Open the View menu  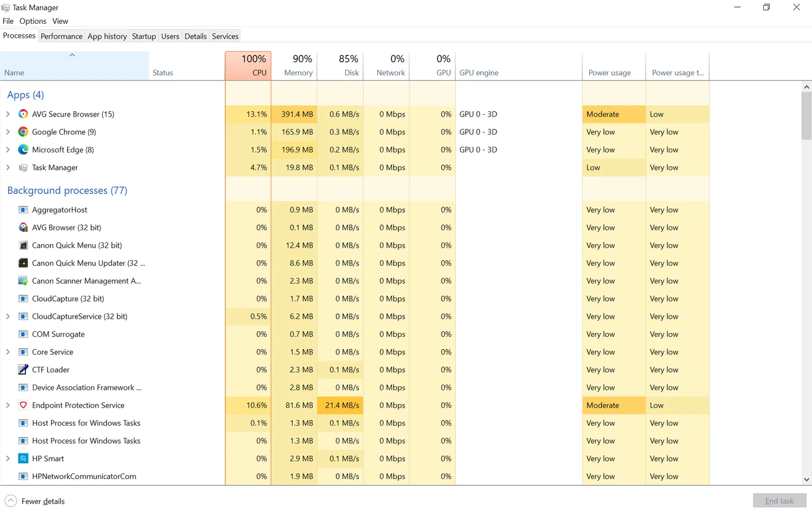coord(60,21)
